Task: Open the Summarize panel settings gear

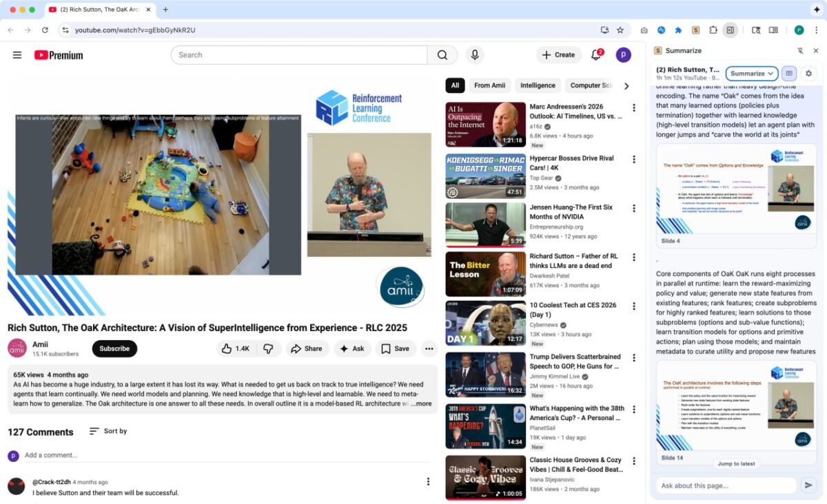Action: [809, 73]
